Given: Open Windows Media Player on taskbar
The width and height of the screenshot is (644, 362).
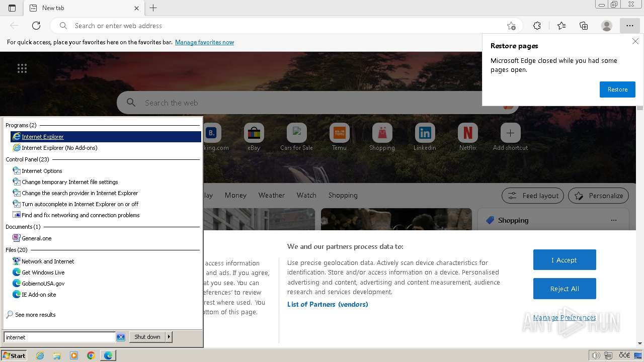Looking at the screenshot, I should pyautogui.click(x=74, y=355).
